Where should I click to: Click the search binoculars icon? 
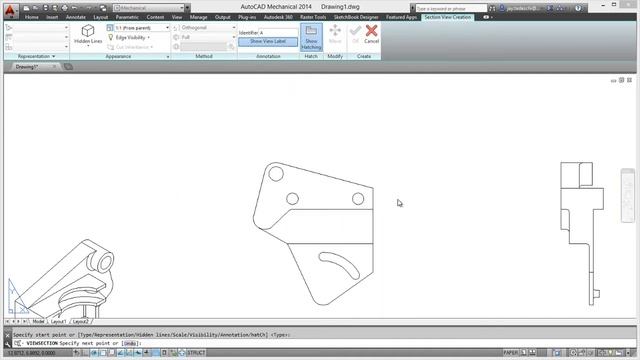click(x=492, y=8)
